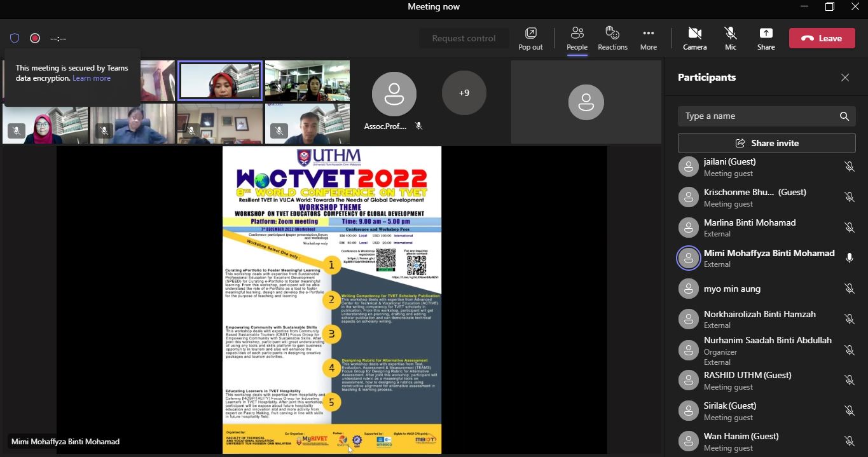Open the More actions menu
The height and width of the screenshot is (457, 868).
[x=648, y=38]
